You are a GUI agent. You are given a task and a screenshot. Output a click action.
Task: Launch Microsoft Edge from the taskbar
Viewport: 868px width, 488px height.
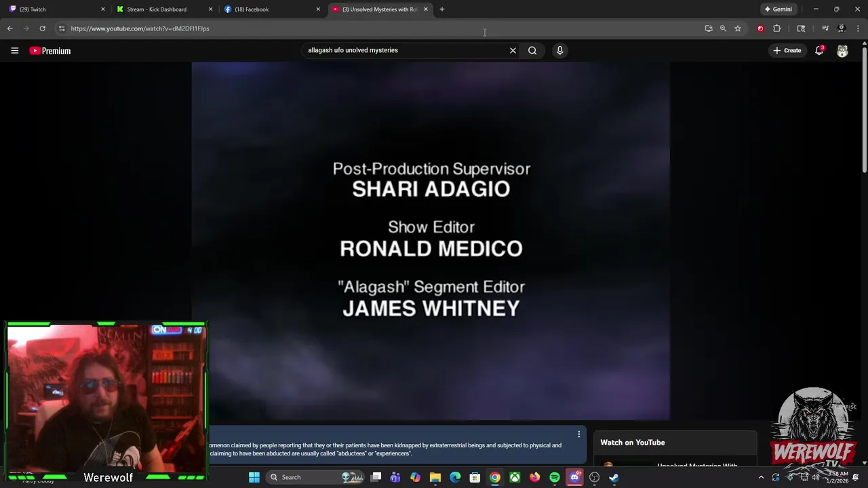455,477
